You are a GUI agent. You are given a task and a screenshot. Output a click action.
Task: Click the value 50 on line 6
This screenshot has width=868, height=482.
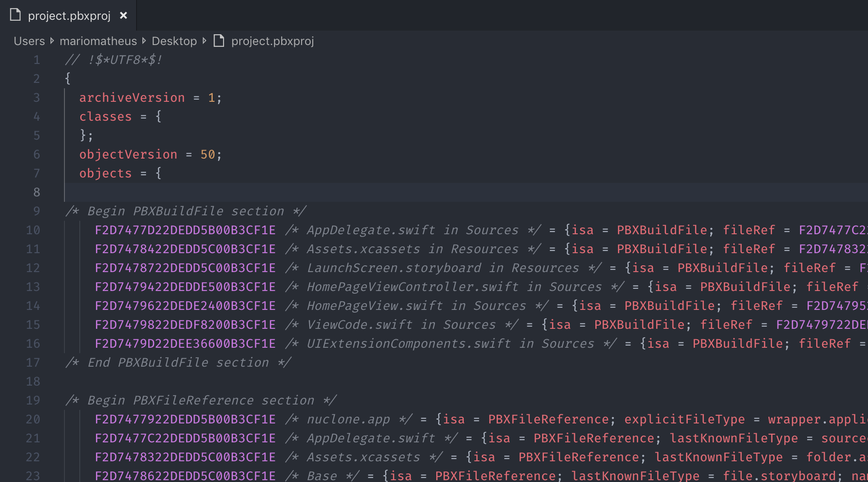click(x=208, y=155)
